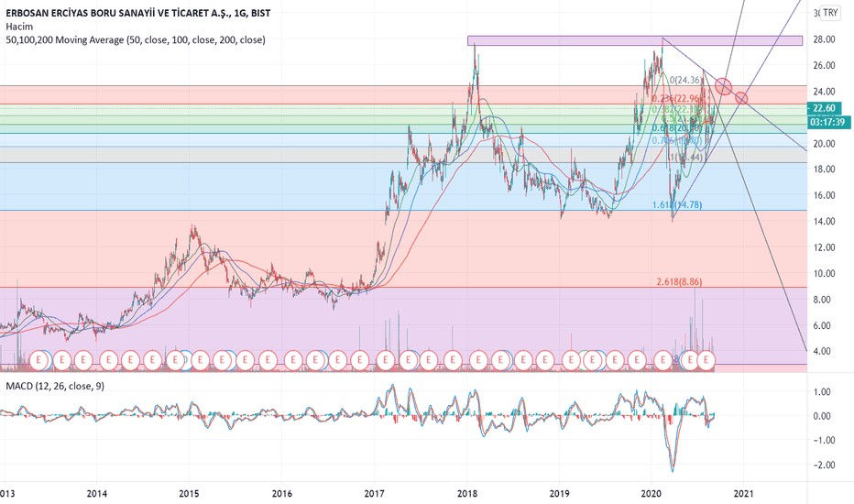This screenshot has width=854, height=504.
Task: Select the Fibonacci 1.618(14.78) level label
Action: click(677, 205)
